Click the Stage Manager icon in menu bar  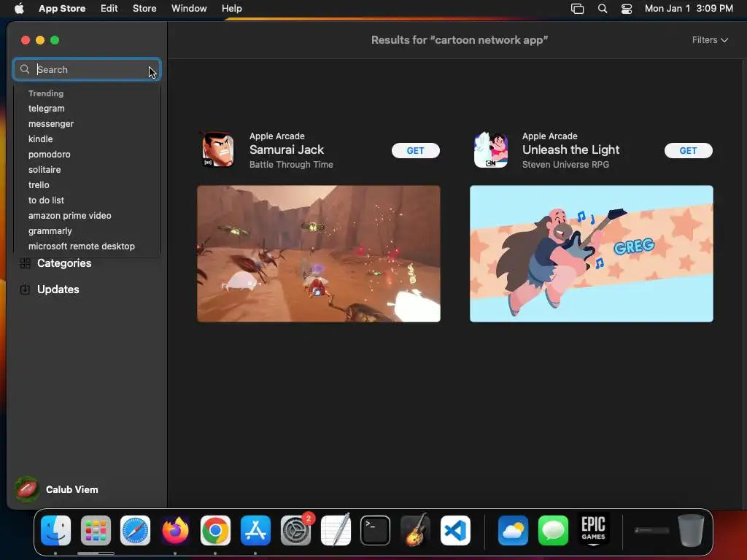[578, 9]
